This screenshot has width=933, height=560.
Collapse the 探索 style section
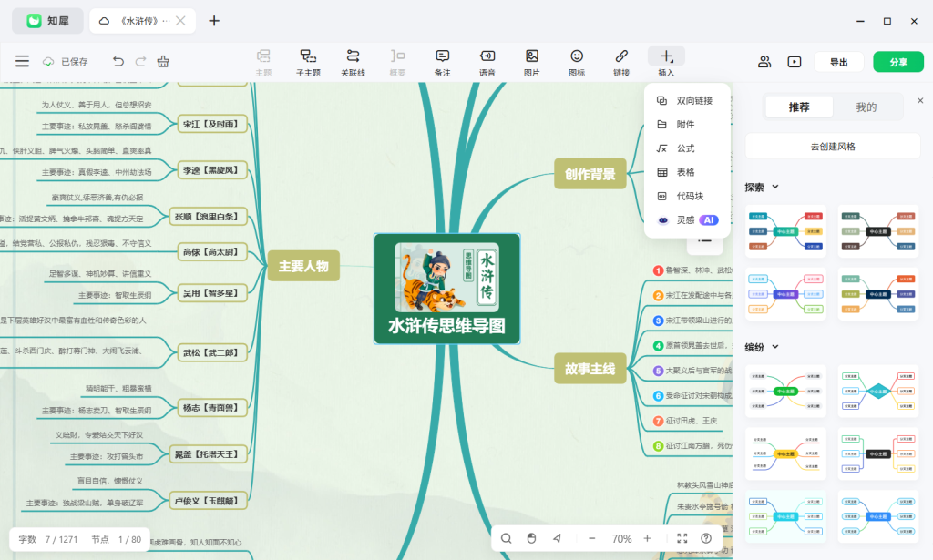(x=775, y=187)
